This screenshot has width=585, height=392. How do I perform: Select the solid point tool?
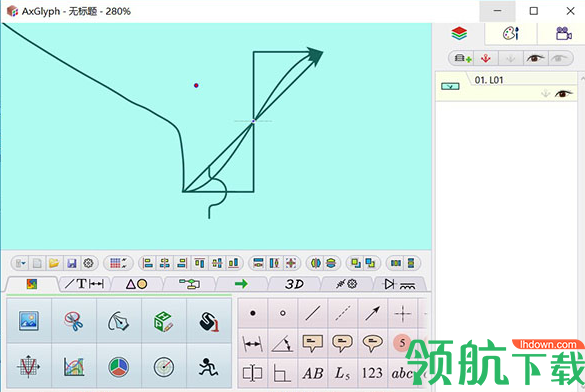click(253, 313)
